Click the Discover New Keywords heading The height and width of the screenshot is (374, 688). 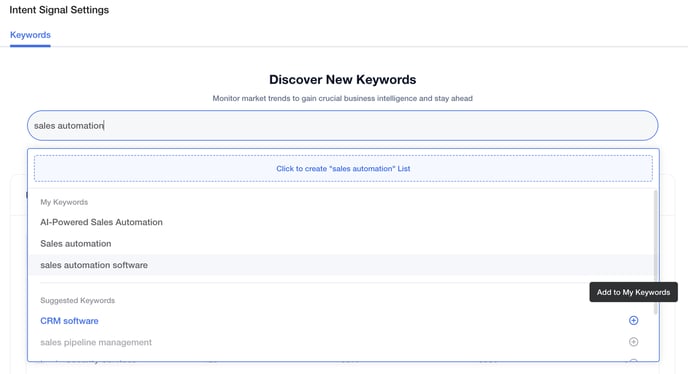click(343, 79)
